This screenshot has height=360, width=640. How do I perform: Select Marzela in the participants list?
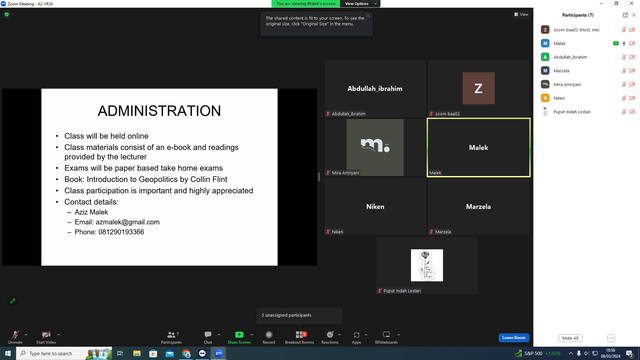pyautogui.click(x=587, y=71)
